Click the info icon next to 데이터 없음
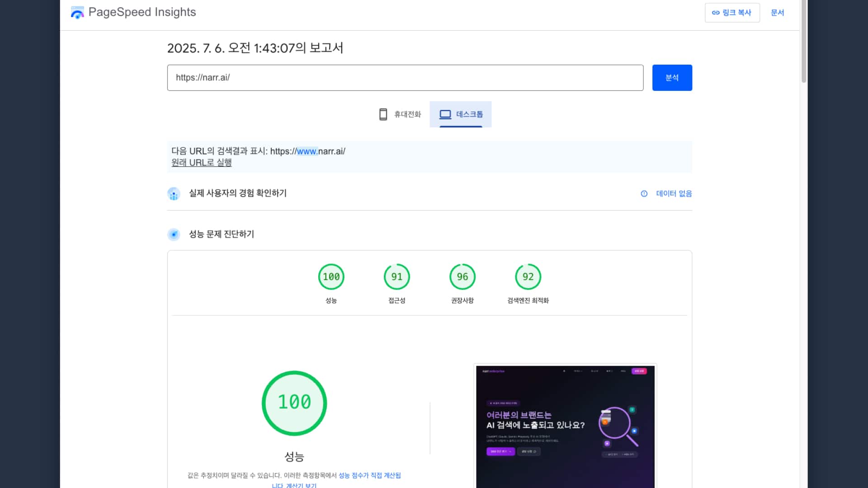 pyautogui.click(x=644, y=193)
